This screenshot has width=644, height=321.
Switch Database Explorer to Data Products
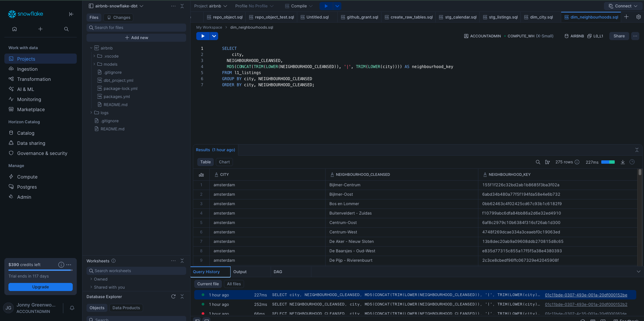click(126, 308)
